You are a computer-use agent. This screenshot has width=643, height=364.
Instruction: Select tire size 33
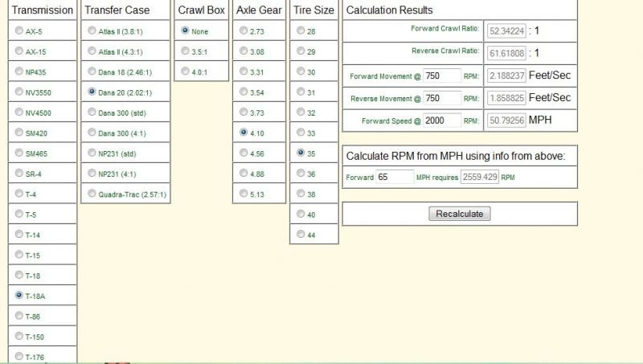click(x=301, y=133)
